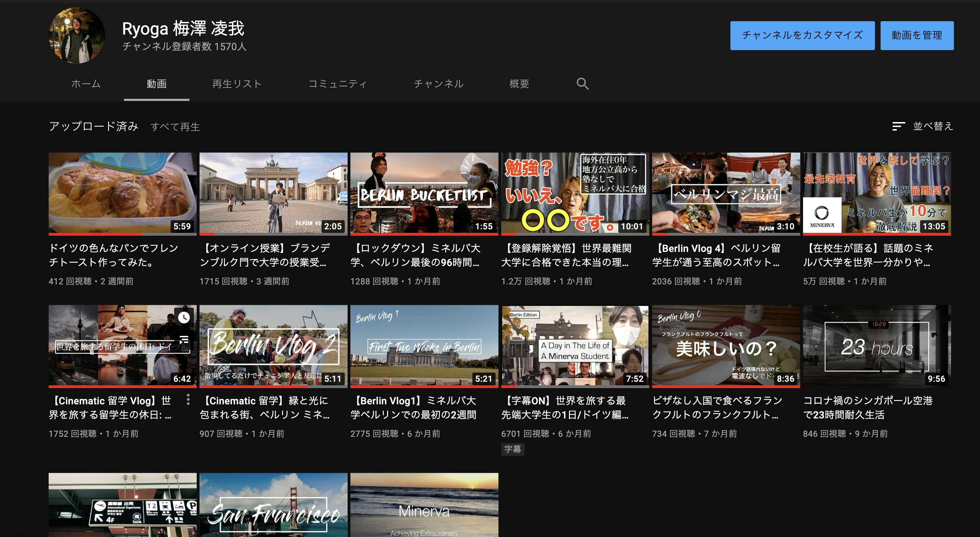980x537 pixels.
Task: Open the San Francisco thumbnail video
Action: point(274,505)
